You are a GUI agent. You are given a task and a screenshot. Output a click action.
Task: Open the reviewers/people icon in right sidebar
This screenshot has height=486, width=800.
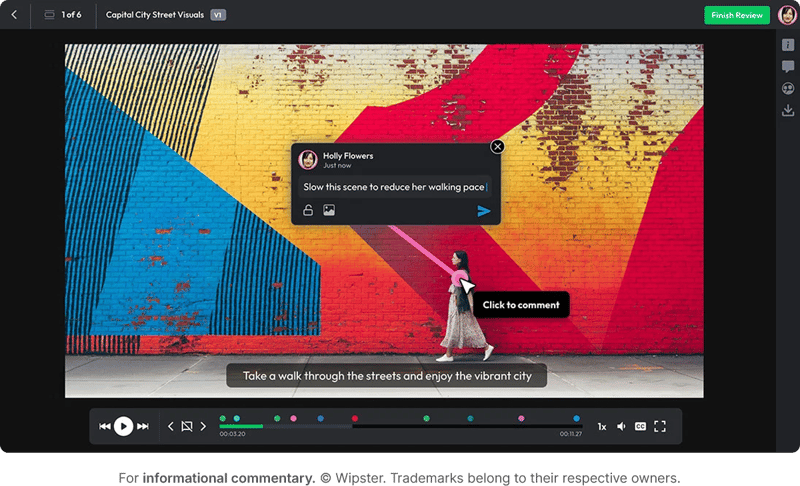pyautogui.click(x=788, y=88)
